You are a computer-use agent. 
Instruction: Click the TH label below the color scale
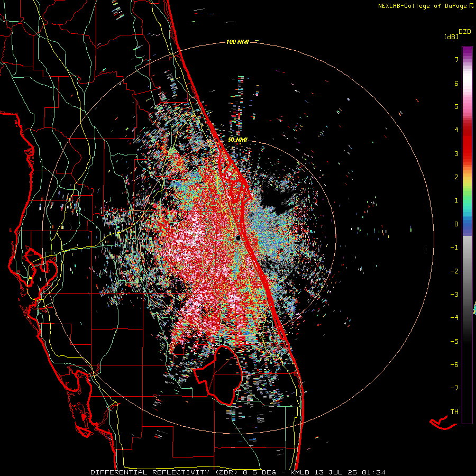tap(454, 412)
